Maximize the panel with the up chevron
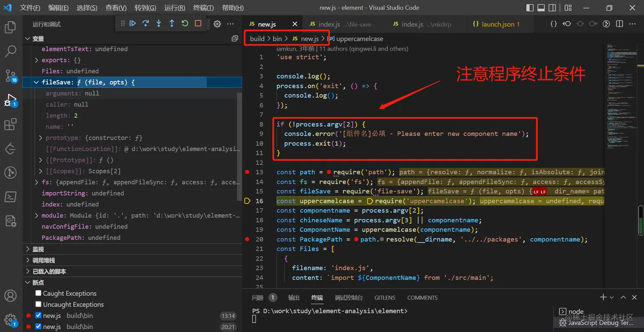644x332 pixels. [x=623, y=297]
